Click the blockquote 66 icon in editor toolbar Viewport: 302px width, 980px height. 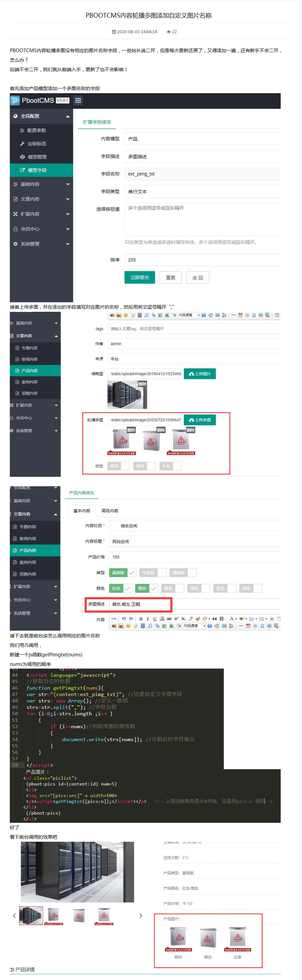pos(215,618)
